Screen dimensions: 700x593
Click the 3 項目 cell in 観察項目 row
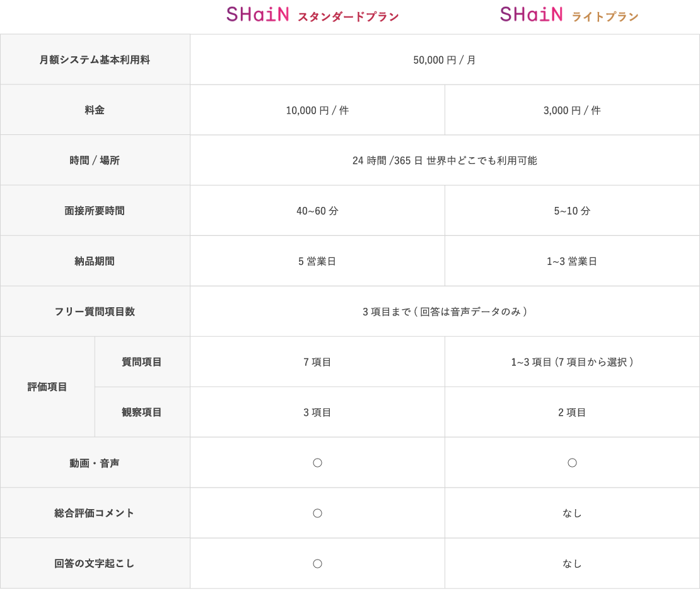pyautogui.click(x=317, y=413)
